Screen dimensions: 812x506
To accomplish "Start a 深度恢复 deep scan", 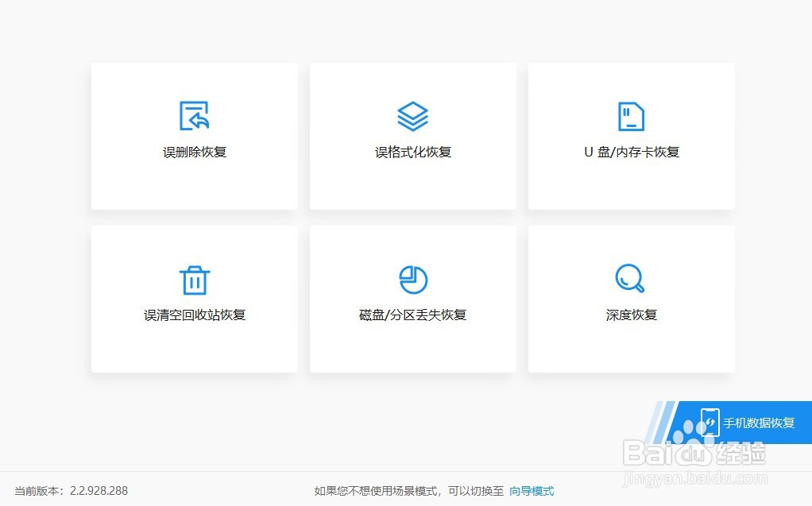I will click(x=630, y=299).
